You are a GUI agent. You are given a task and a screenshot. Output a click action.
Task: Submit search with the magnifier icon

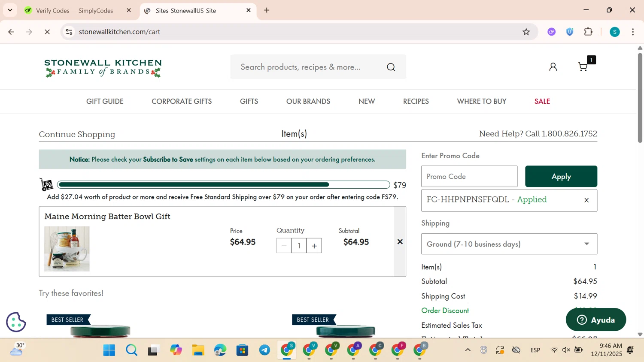[x=391, y=67]
